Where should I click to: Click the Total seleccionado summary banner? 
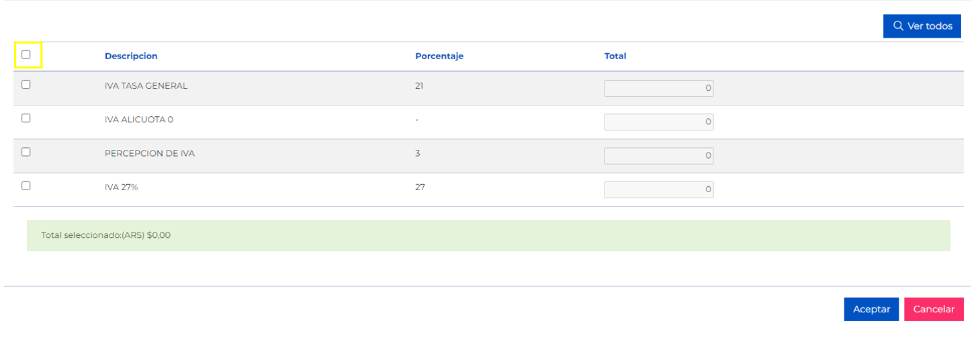click(488, 236)
